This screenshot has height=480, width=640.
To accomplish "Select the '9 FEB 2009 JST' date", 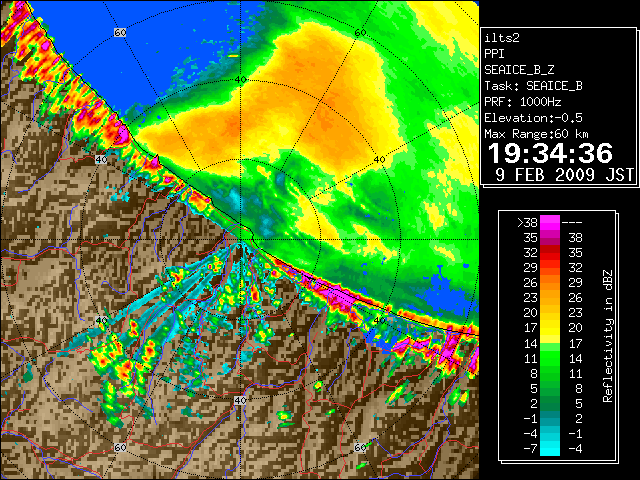I will click(x=564, y=175).
